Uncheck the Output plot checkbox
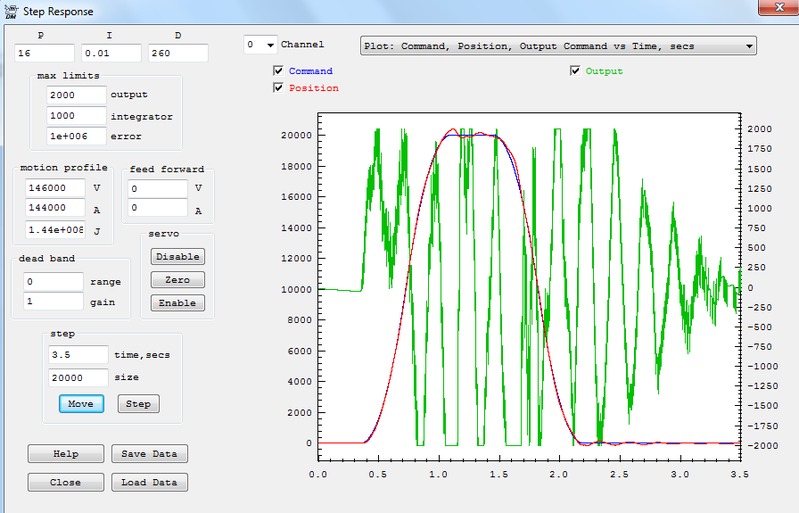 click(575, 72)
